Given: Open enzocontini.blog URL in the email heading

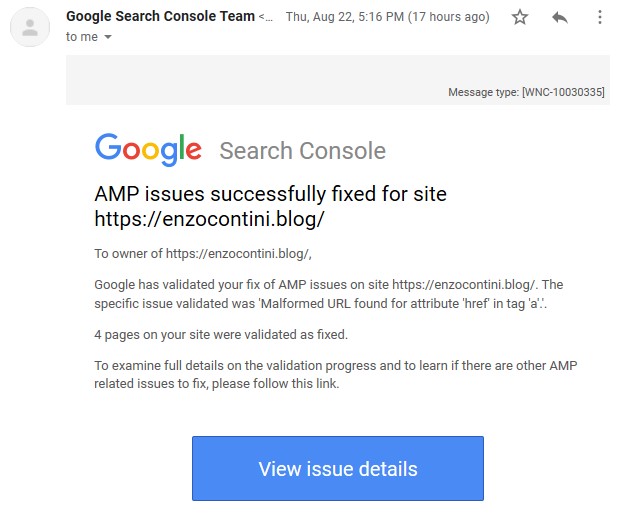Looking at the screenshot, I should click(209, 218).
